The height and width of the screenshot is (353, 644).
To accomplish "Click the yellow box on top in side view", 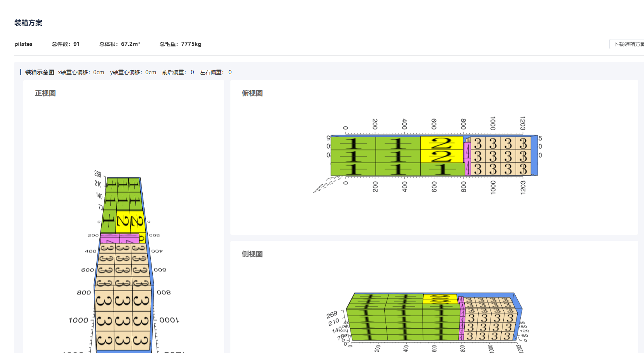I will click(440, 299).
